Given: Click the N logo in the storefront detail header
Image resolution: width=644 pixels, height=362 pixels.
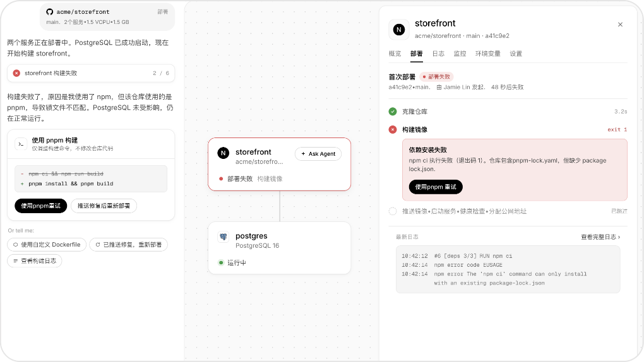Looking at the screenshot, I should (x=399, y=30).
